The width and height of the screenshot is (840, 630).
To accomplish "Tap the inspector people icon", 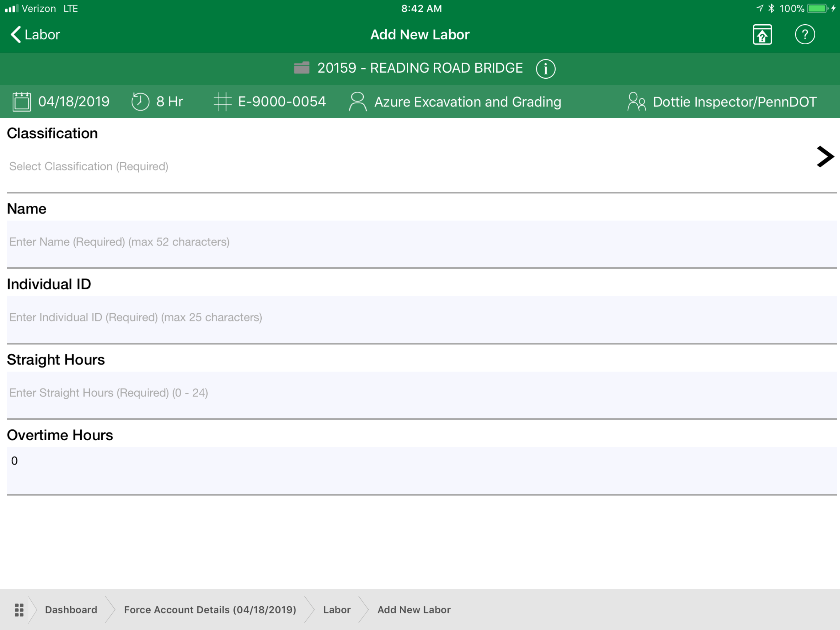I will coord(636,102).
